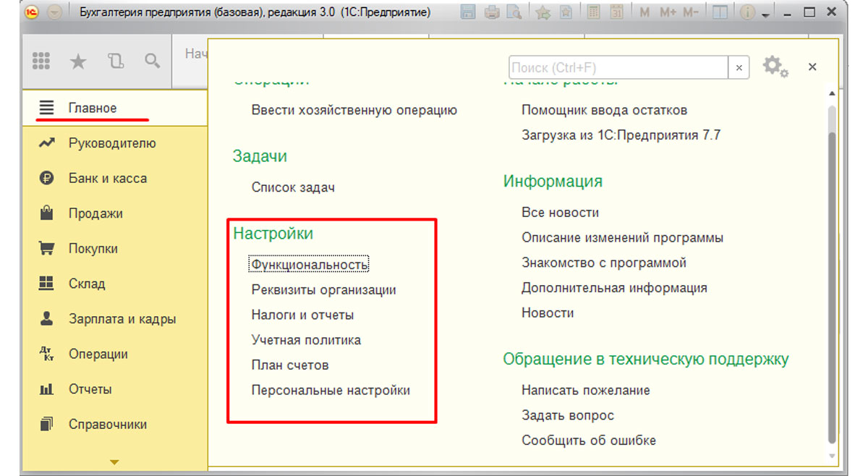
Task: Close the function menu panel with x
Action: click(812, 67)
